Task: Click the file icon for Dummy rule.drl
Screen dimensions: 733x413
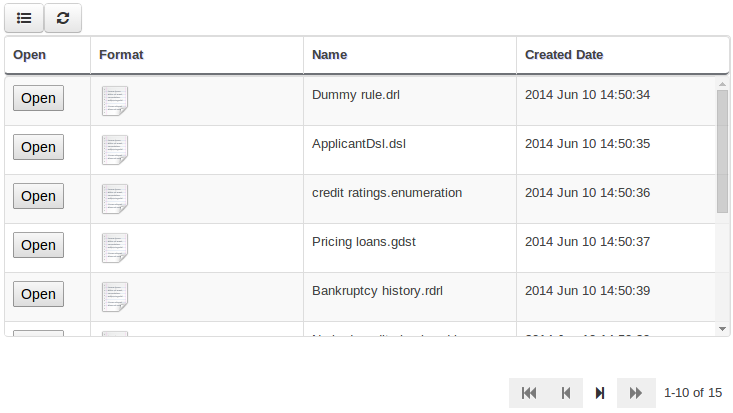Action: tap(115, 101)
